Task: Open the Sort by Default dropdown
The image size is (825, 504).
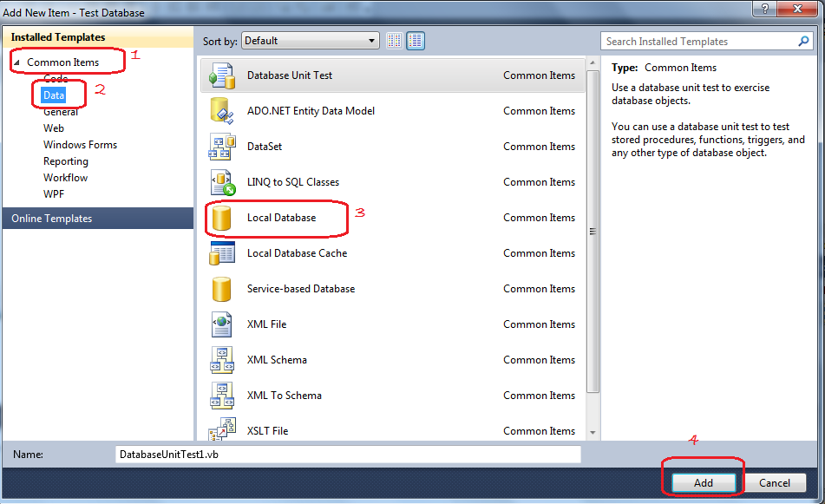Action: 311,41
